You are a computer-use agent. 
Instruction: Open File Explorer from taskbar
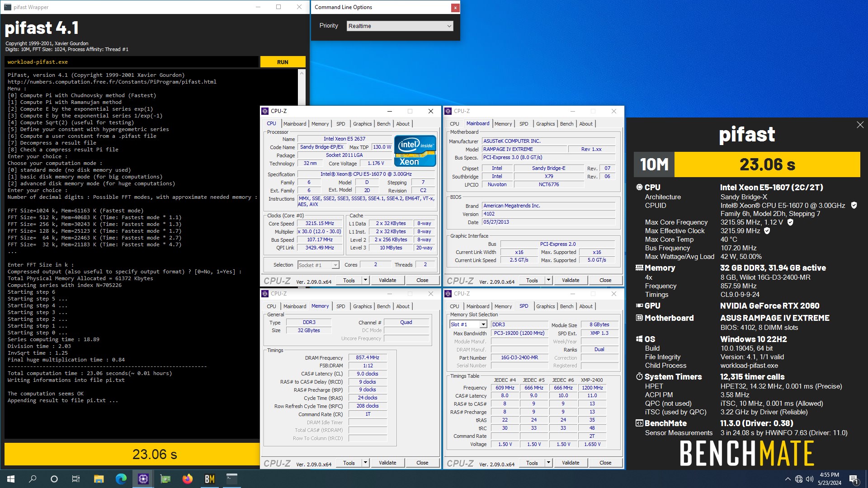coord(99,479)
